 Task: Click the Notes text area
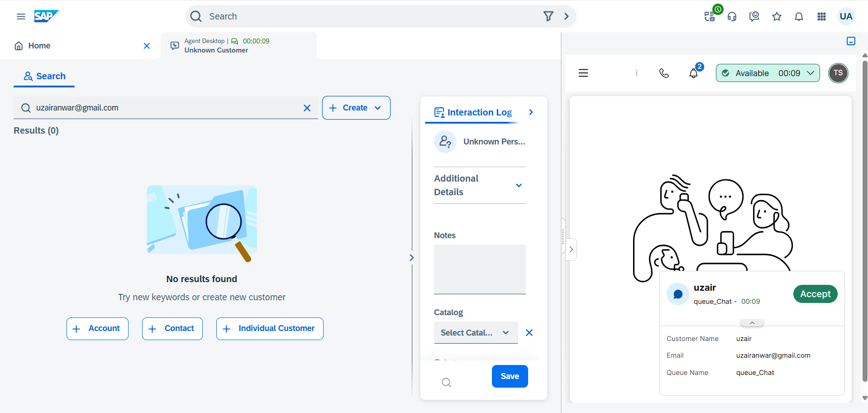480,269
